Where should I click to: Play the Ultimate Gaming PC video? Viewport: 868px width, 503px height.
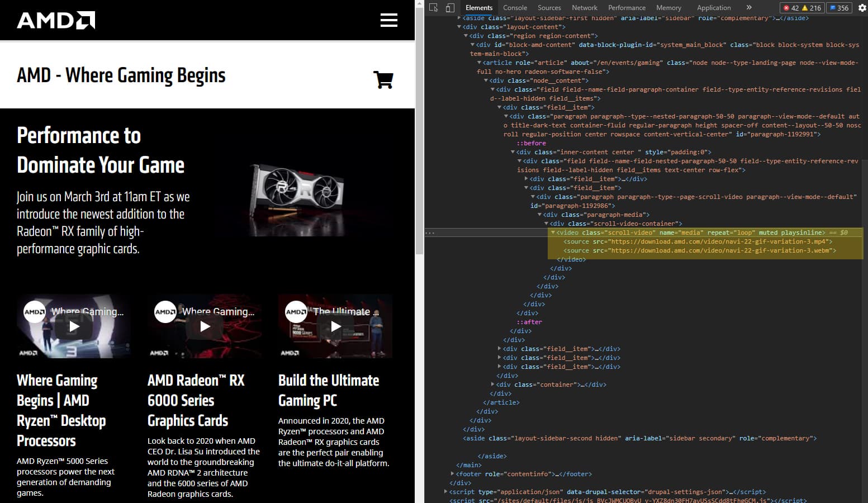coord(335,326)
